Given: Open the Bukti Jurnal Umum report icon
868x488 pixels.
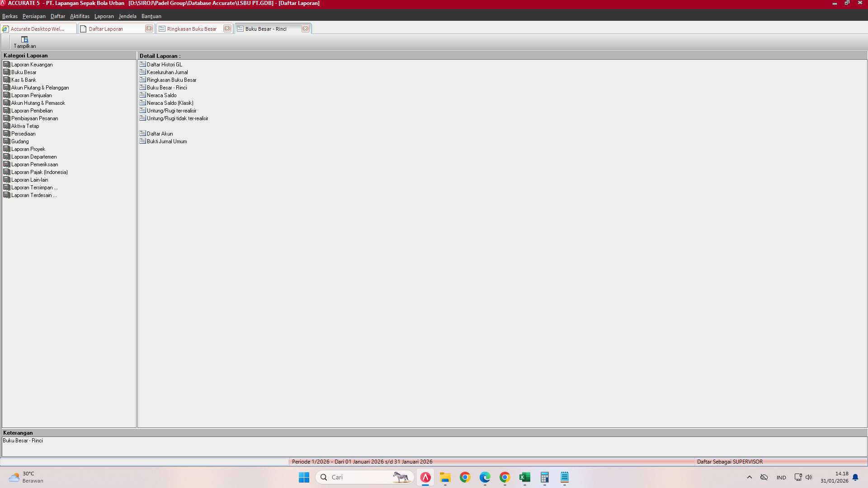Looking at the screenshot, I should [143, 141].
